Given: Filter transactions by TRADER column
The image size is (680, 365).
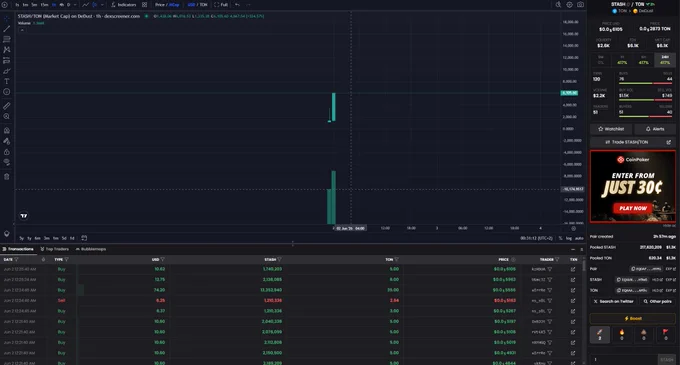Looking at the screenshot, I should pos(557,260).
